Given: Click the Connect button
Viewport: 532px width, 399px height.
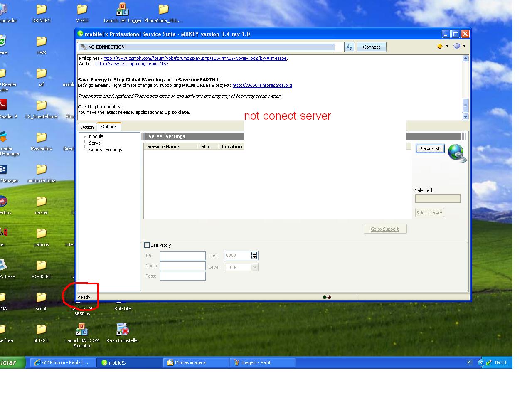Looking at the screenshot, I should tap(372, 47).
